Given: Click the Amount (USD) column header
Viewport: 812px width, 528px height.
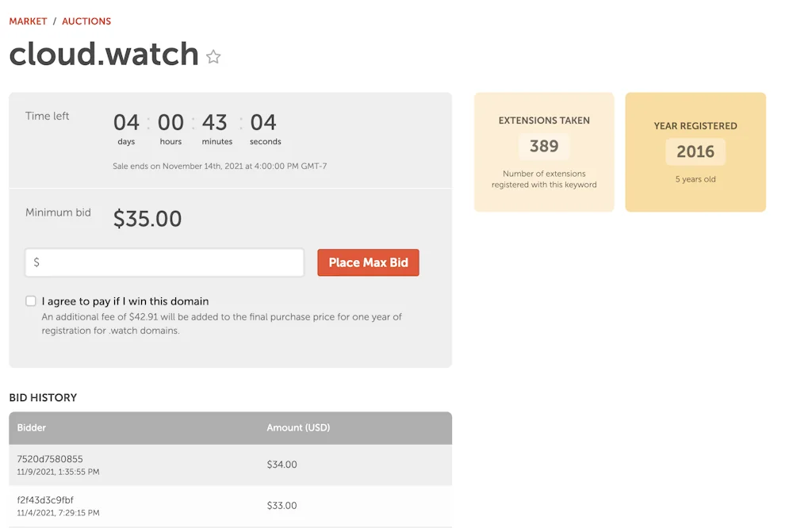Looking at the screenshot, I should click(x=298, y=427).
